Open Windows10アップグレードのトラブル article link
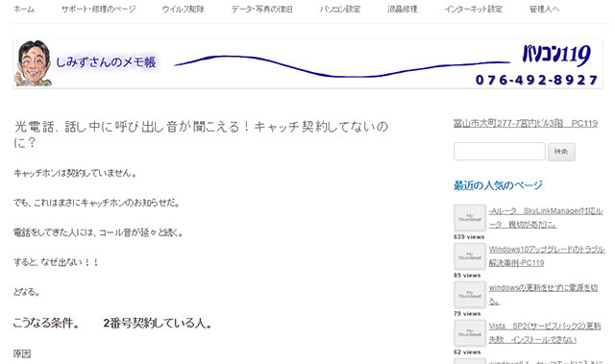Screen dimensions: 615x364 point(547,256)
